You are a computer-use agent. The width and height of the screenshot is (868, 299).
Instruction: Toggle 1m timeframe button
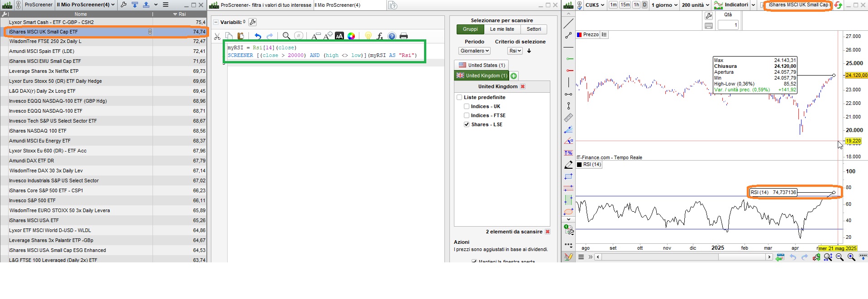pyautogui.click(x=613, y=5)
